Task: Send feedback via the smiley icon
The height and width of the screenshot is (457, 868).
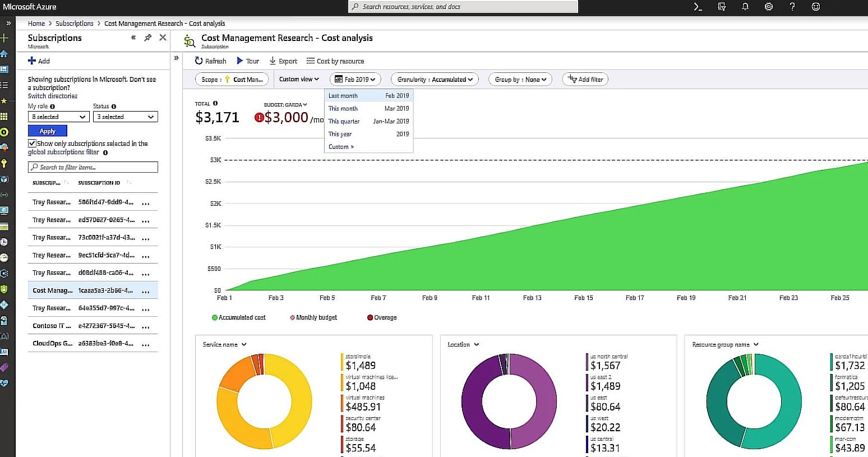Action: [815, 6]
